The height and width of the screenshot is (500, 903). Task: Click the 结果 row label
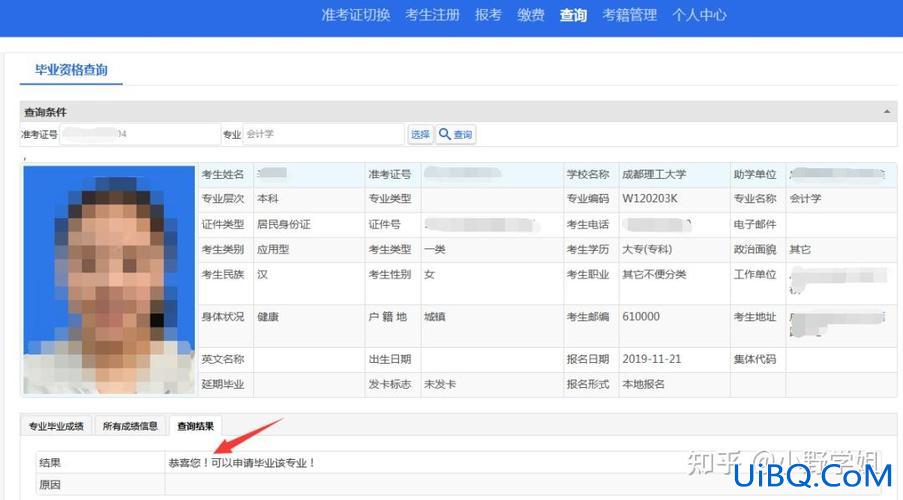(x=50, y=463)
